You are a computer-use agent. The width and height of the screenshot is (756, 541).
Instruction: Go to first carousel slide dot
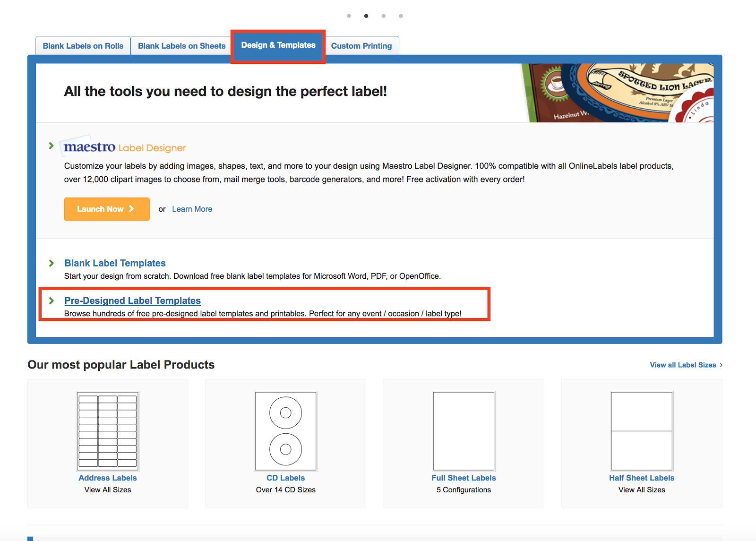[x=349, y=16]
